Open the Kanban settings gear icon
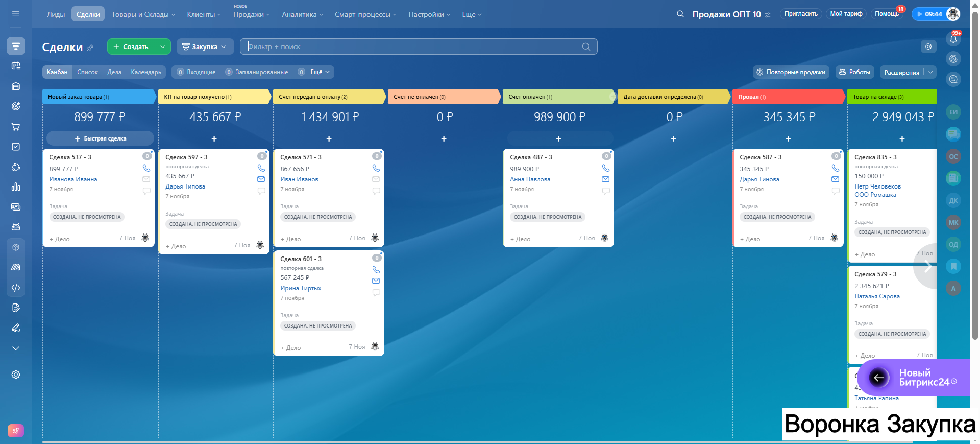The height and width of the screenshot is (444, 980). (x=928, y=46)
